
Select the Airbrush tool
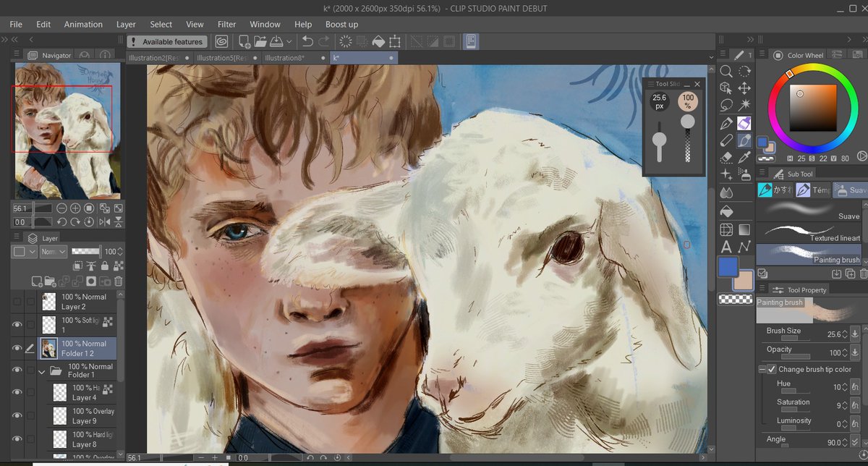click(744, 175)
